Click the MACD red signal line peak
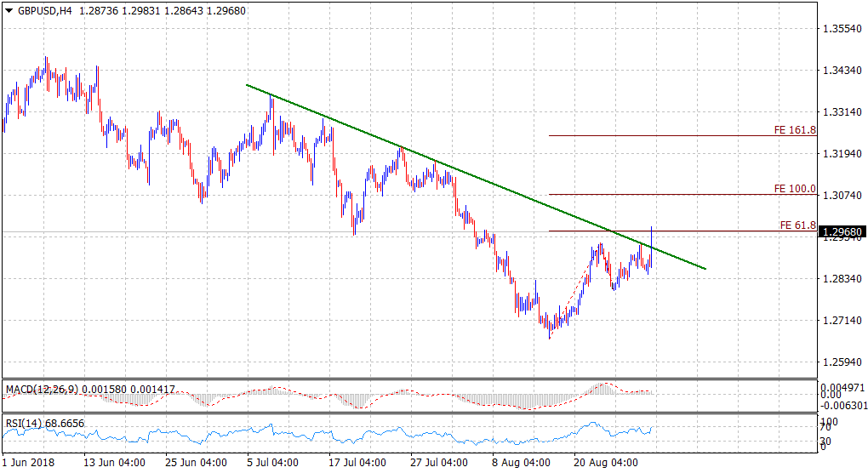The image size is (868, 473). (602, 384)
